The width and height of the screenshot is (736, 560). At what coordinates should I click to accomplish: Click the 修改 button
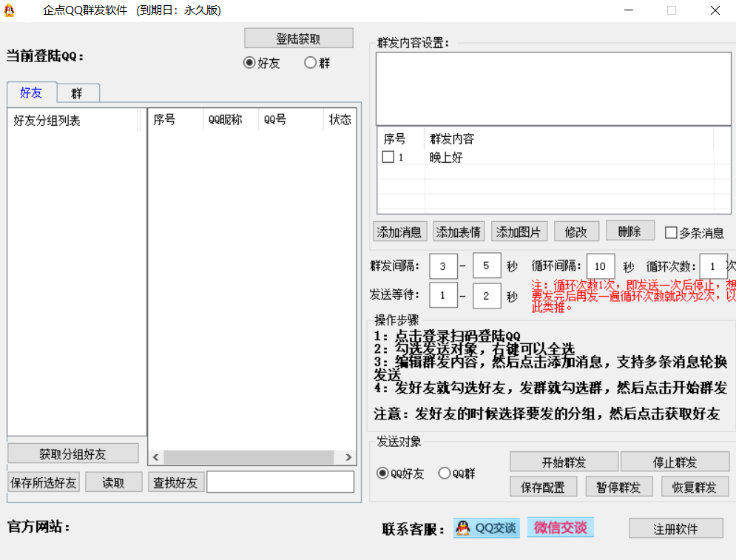click(x=576, y=232)
